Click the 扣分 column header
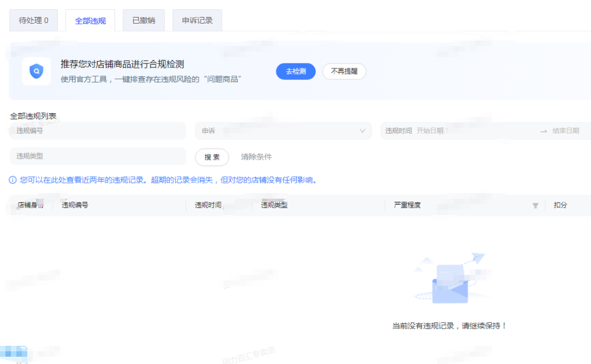Image resolution: width=591 pixels, height=364 pixels. [560, 205]
